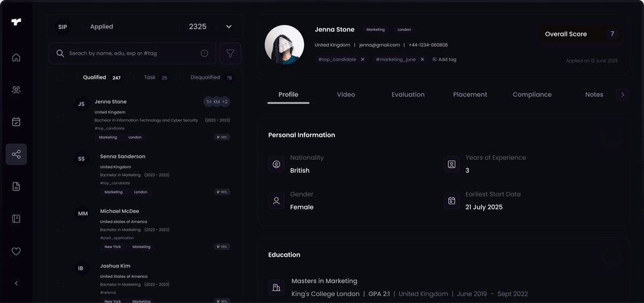The width and height of the screenshot is (644, 303).
Task: Click the 21 July 2025 start date
Action: click(x=484, y=207)
